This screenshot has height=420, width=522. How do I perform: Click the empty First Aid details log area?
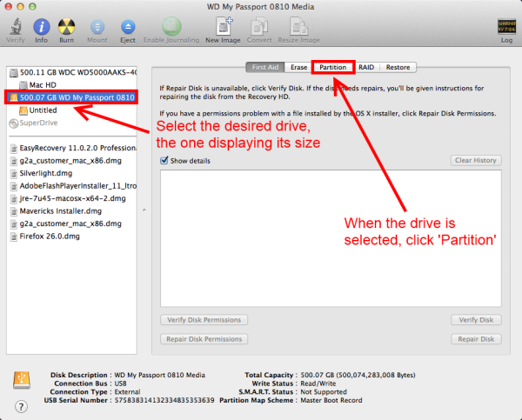tap(331, 238)
